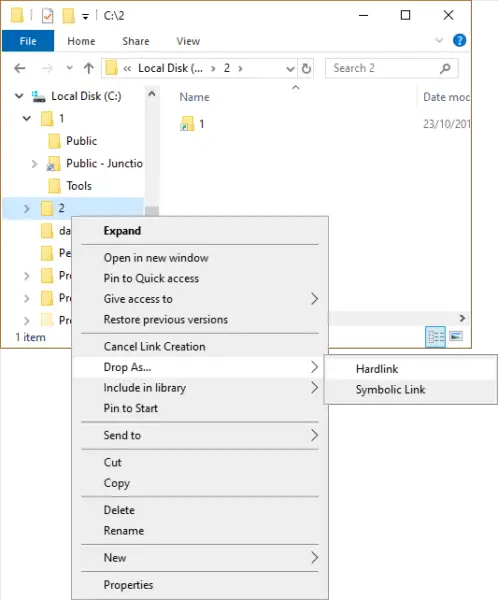The width and height of the screenshot is (498, 600).
Task: Click the search magnifier icon
Action: pyautogui.click(x=445, y=68)
